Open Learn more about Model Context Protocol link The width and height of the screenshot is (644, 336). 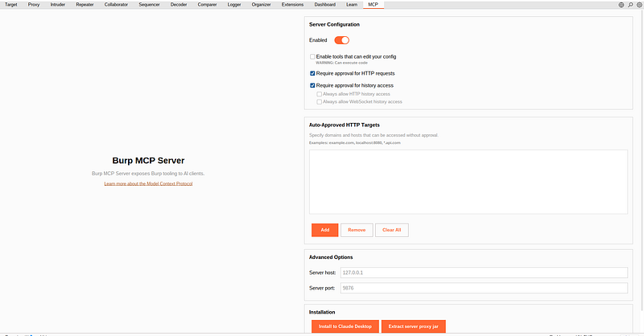[x=148, y=184]
